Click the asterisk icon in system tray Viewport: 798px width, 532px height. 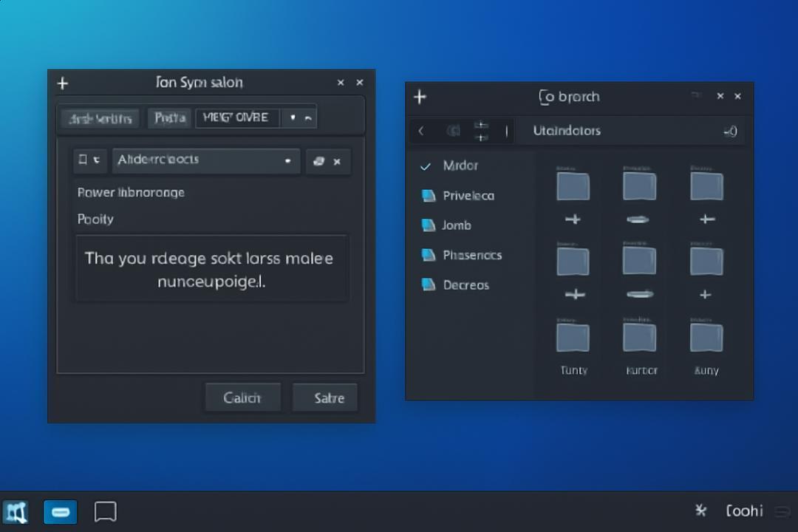tap(700, 510)
